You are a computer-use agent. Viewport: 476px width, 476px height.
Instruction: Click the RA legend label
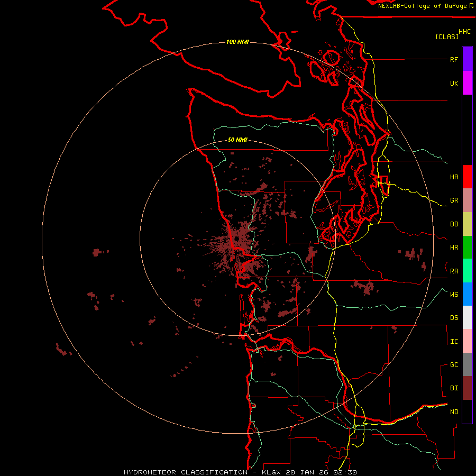pyautogui.click(x=454, y=271)
